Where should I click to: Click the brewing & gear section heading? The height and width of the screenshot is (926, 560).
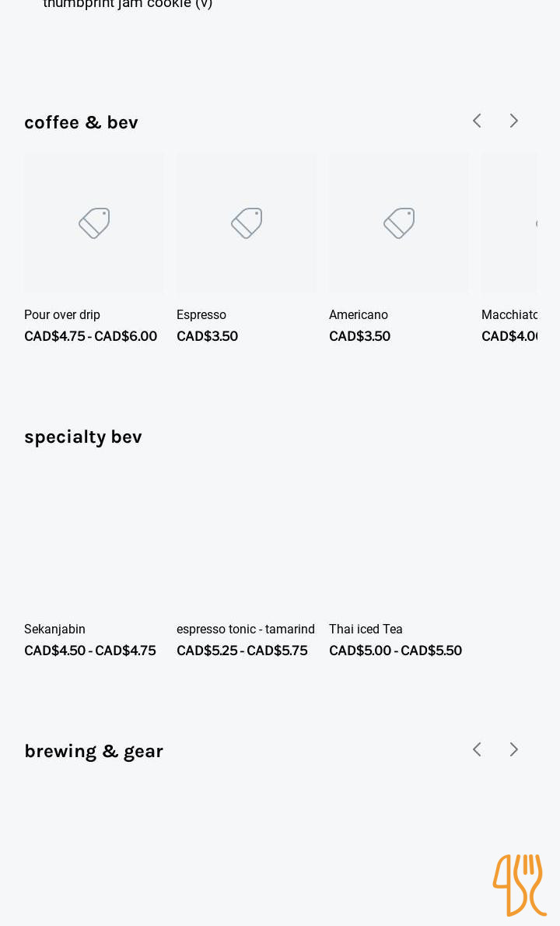point(93,751)
